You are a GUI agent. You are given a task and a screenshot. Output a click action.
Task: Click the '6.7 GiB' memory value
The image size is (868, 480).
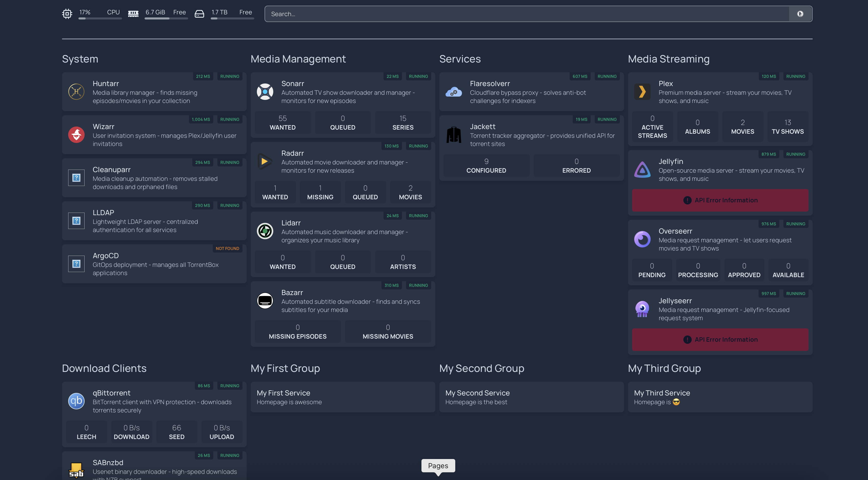tap(155, 12)
